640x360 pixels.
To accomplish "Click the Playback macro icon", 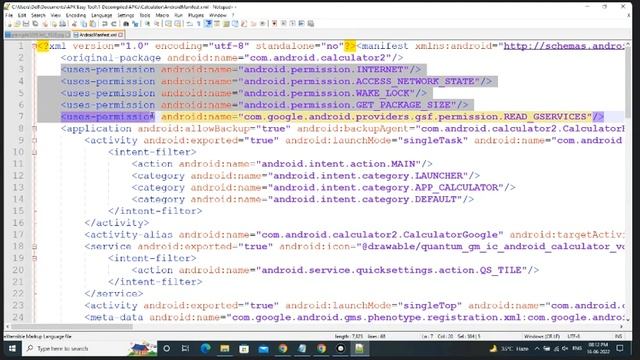I will [x=292, y=24].
